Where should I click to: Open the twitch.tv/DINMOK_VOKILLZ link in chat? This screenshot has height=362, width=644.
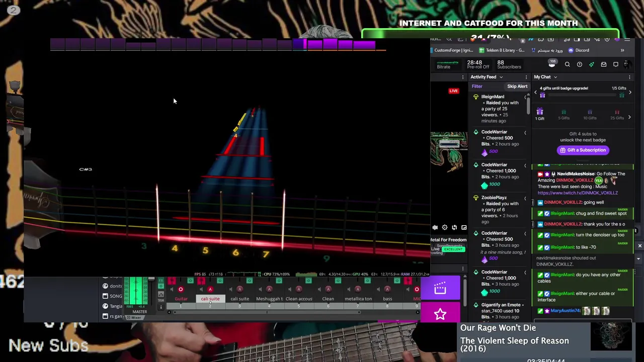[578, 193]
